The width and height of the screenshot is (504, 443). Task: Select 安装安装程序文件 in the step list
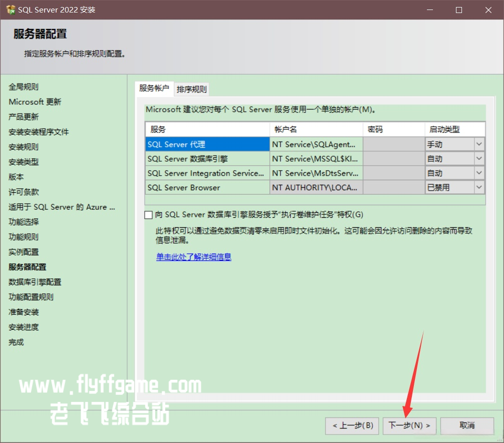click(x=39, y=132)
